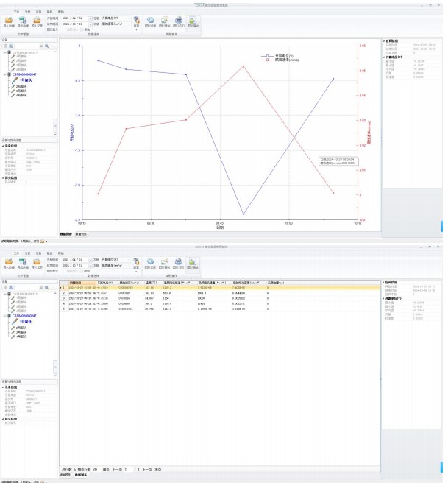Collapse the device info section in top property panel
This screenshot has width=448, height=486.
click(3, 146)
